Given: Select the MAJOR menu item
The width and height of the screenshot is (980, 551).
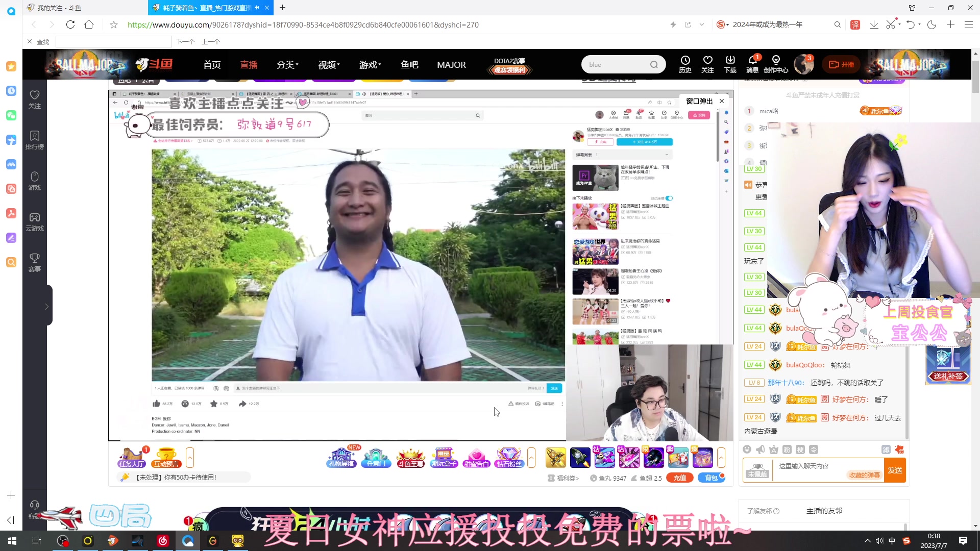Looking at the screenshot, I should [x=451, y=64].
